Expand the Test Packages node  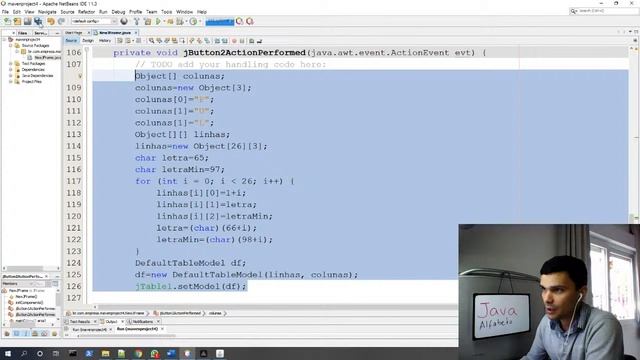pyautogui.click(x=11, y=64)
